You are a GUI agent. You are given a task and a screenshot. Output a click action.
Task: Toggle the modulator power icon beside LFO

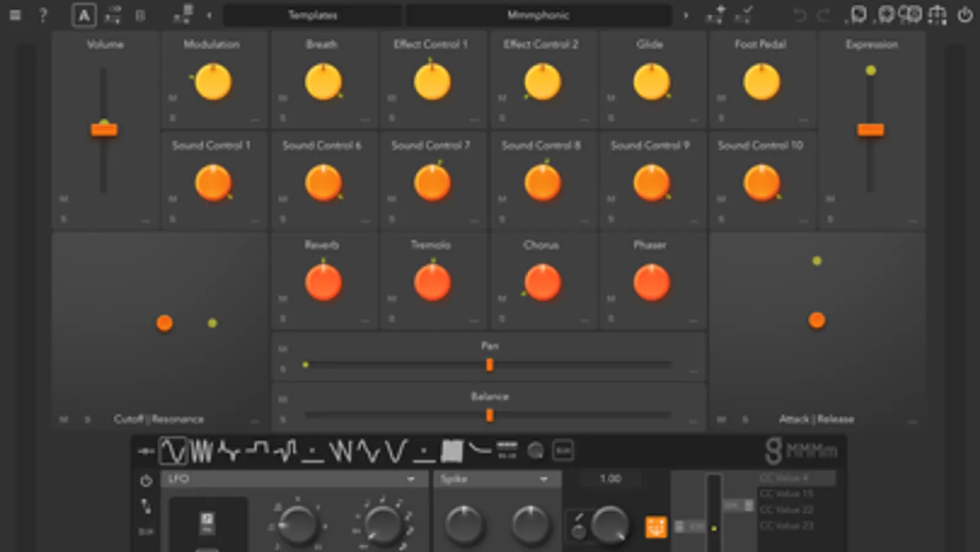tap(146, 481)
